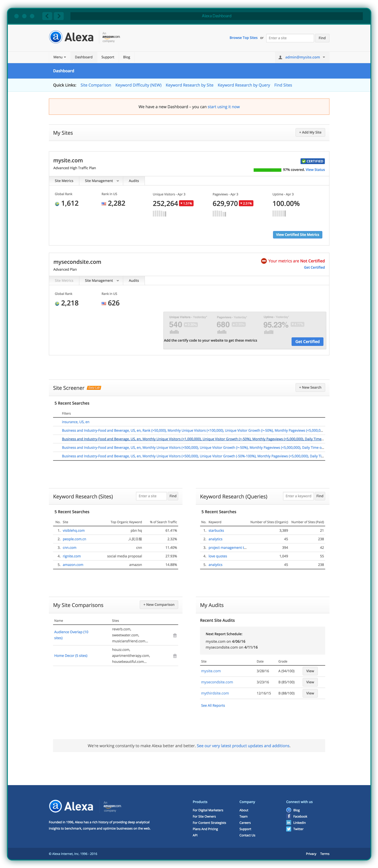Click the Unique Visitors sparkline chart for mysite.com
378x868 pixels.
click(x=159, y=213)
